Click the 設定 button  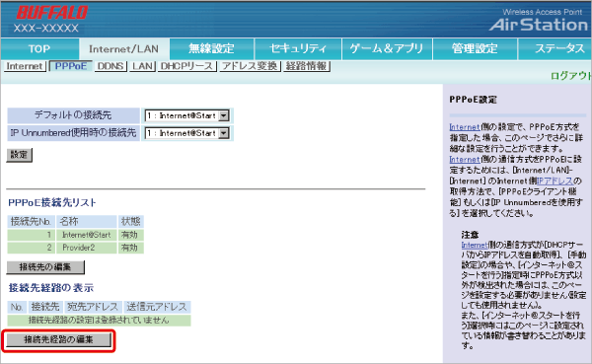pyautogui.click(x=20, y=155)
